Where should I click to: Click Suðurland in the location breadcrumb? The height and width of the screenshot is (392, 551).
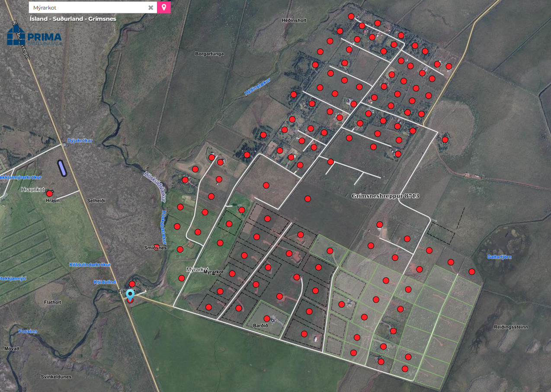(x=66, y=19)
